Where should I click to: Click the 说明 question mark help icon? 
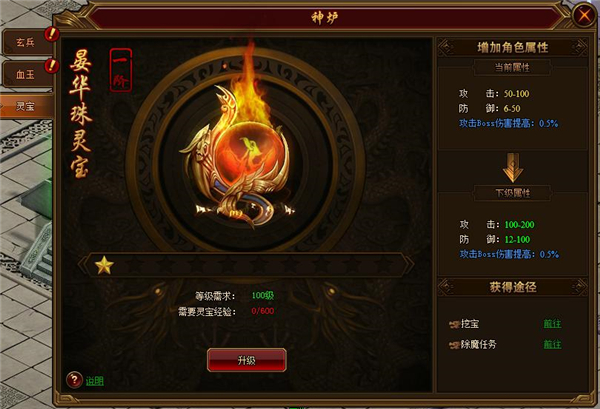(74, 380)
